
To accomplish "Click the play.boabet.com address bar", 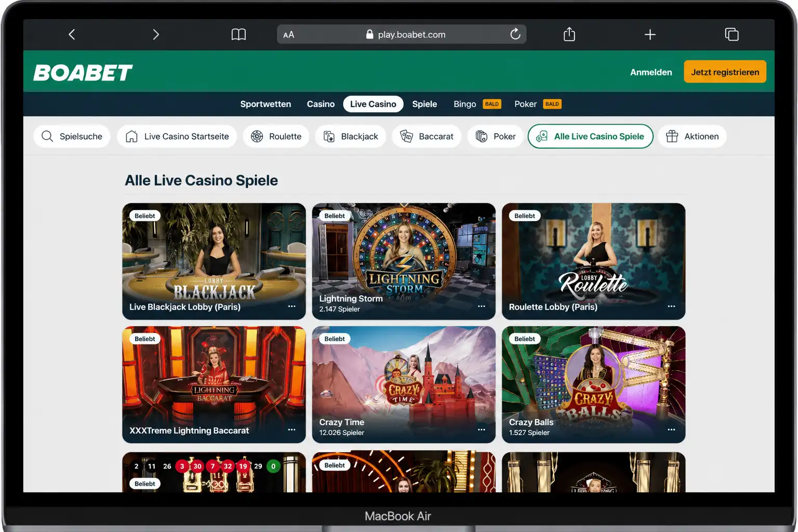I will click(x=402, y=34).
